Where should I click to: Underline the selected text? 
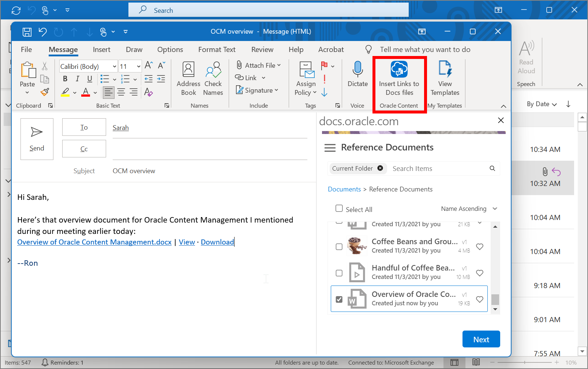[90, 79]
